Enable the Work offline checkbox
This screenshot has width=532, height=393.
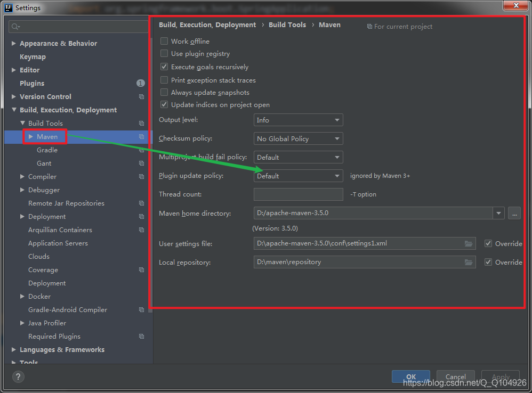point(164,41)
